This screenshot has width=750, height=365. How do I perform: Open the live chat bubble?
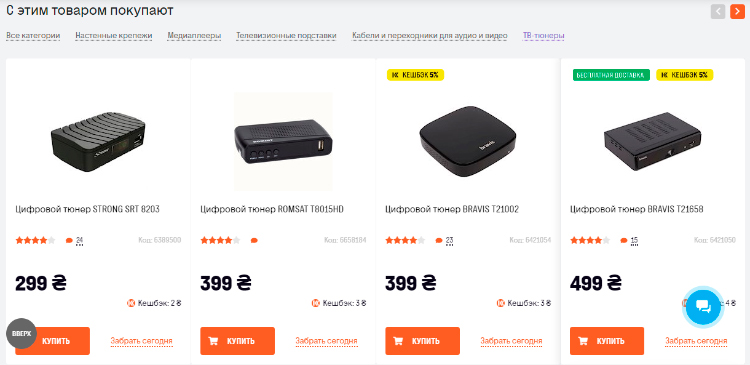[x=703, y=306]
